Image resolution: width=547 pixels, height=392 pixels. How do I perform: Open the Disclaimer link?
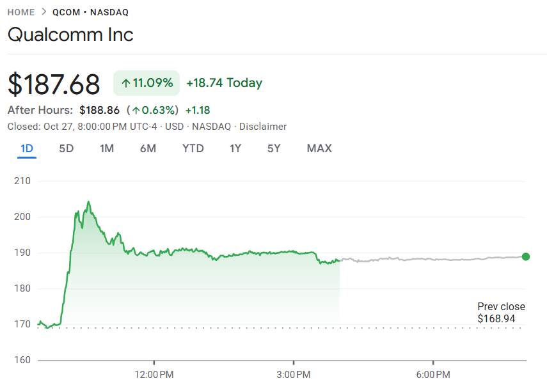[x=263, y=127]
